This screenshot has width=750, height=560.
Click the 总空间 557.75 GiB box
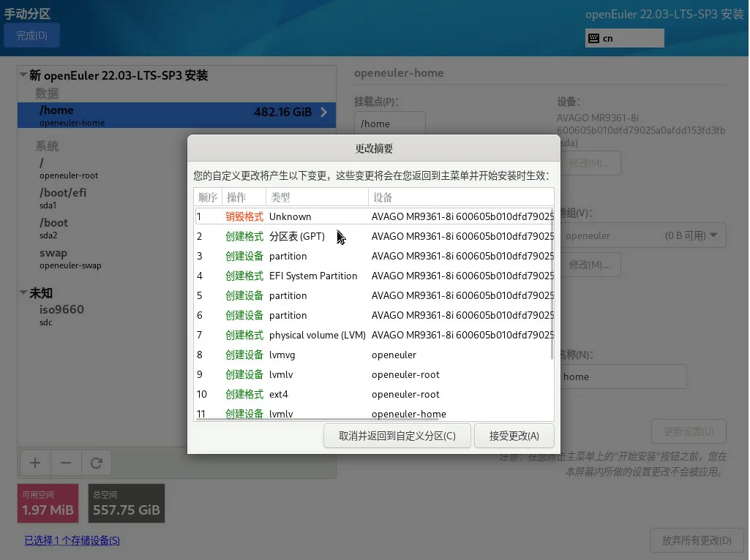127,503
